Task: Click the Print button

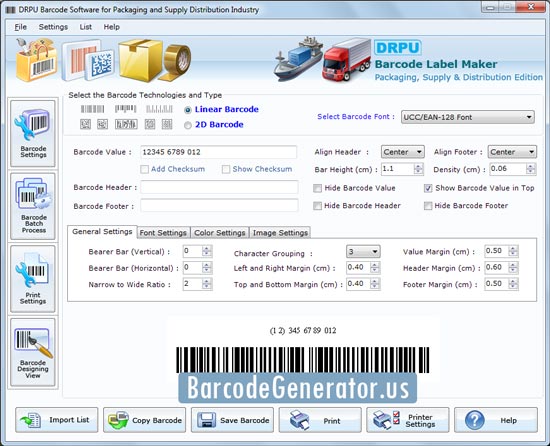Action: 320,420
